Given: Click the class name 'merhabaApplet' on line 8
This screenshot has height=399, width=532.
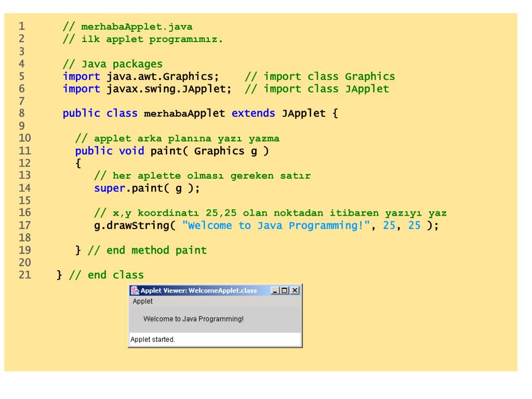Looking at the screenshot, I should 184,113.
